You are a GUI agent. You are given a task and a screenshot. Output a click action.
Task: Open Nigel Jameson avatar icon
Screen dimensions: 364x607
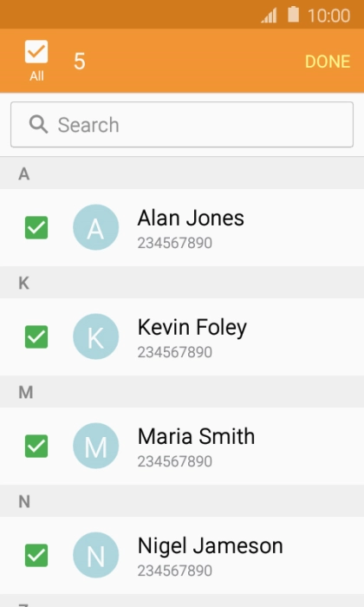(96, 555)
